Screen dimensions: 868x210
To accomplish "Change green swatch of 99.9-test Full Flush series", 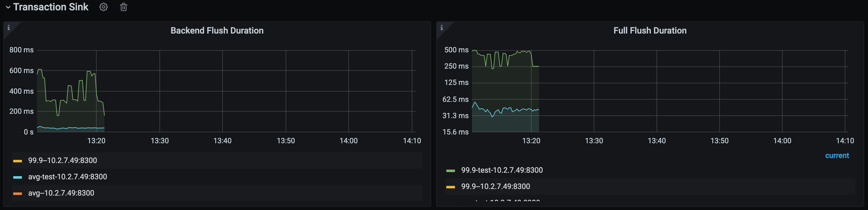I will (451, 171).
